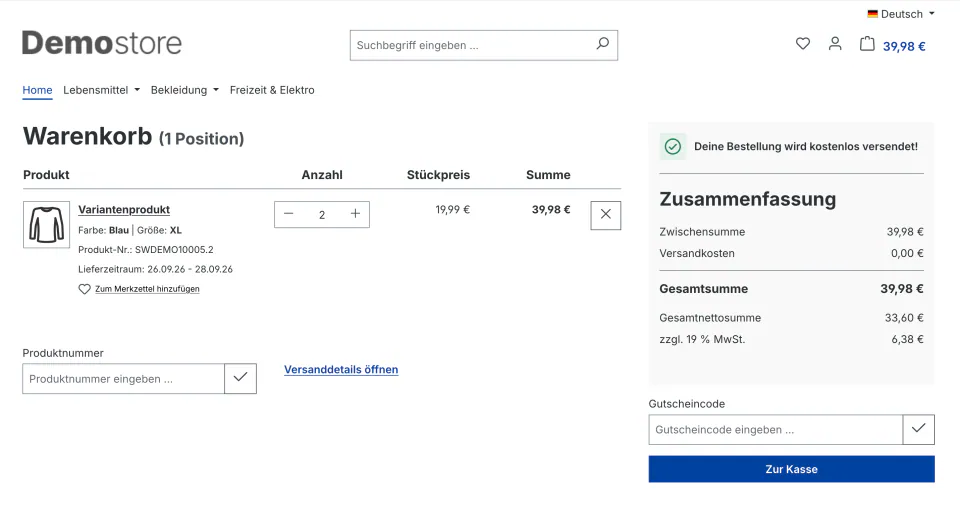This screenshot has width=960, height=508.
Task: Click the MwSt. amount 6,38 €
Action: [x=907, y=339]
